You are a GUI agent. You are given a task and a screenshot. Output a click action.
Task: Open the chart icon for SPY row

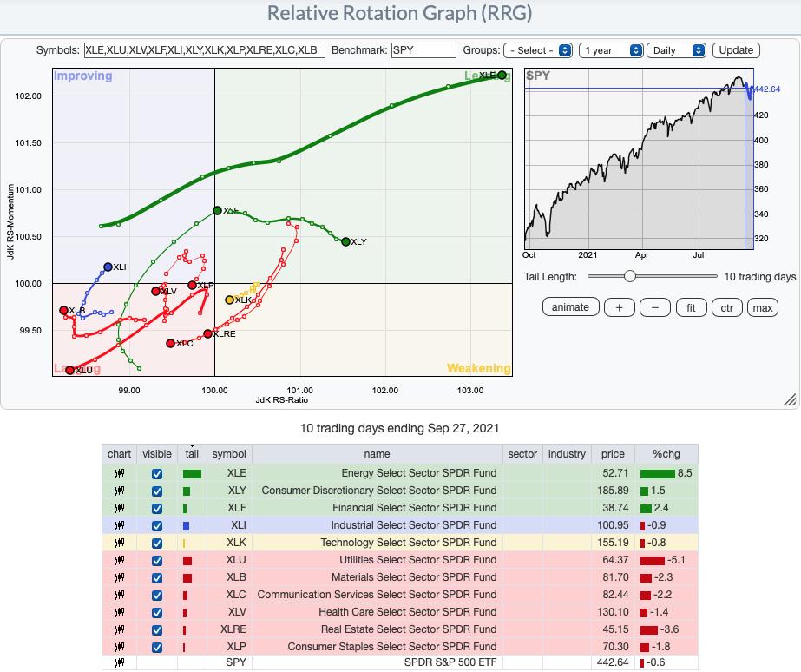[119, 662]
